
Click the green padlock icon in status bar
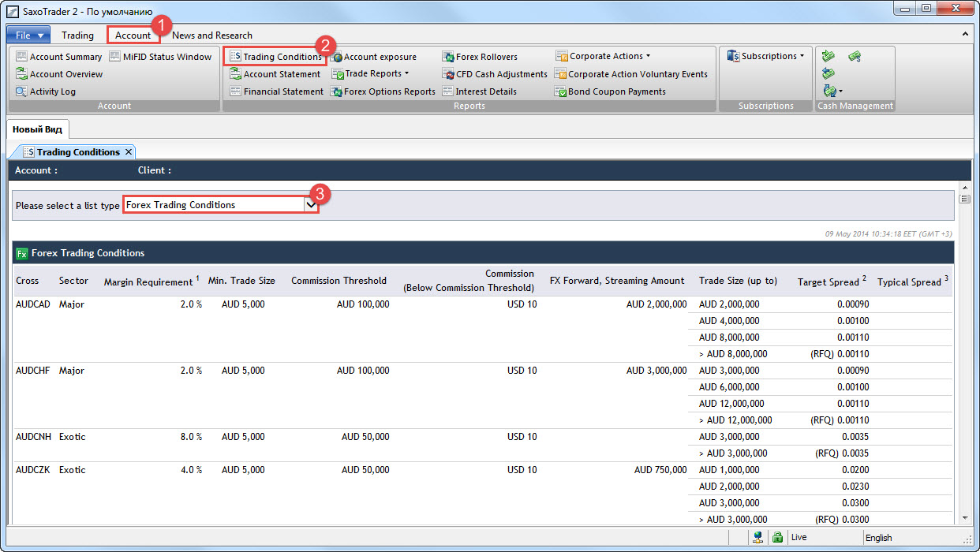point(777,538)
